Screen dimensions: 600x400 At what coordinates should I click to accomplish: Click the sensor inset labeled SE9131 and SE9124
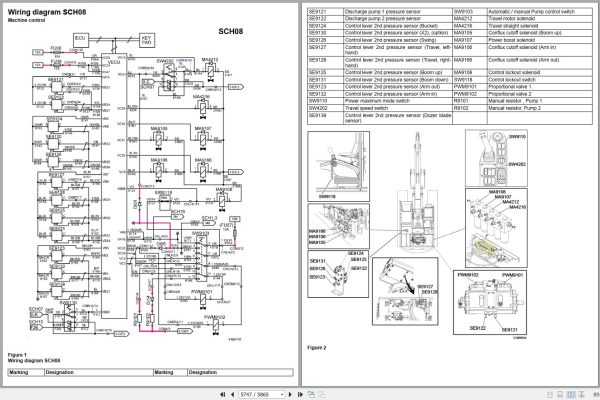click(x=338, y=273)
